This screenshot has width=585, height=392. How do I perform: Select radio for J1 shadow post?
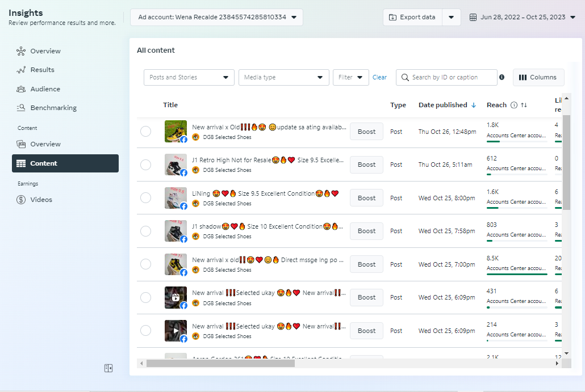145,231
